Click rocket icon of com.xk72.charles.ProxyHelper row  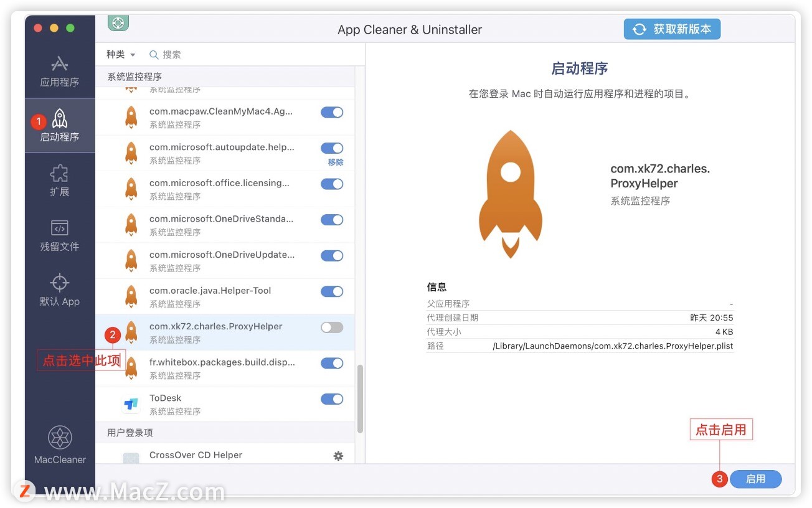131,332
